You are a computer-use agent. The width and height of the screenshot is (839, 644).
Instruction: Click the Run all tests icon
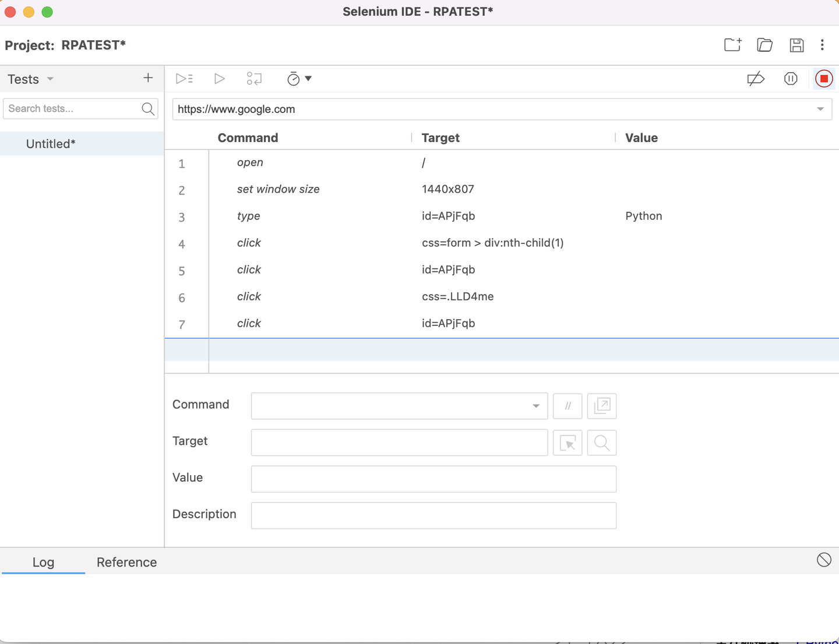184,79
